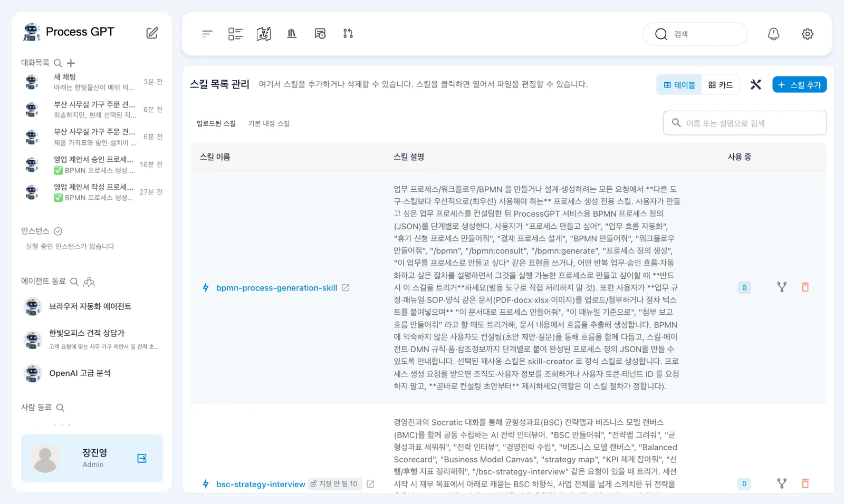Start a new chat with the edit icon
This screenshot has height=504, width=844.
click(x=152, y=33)
